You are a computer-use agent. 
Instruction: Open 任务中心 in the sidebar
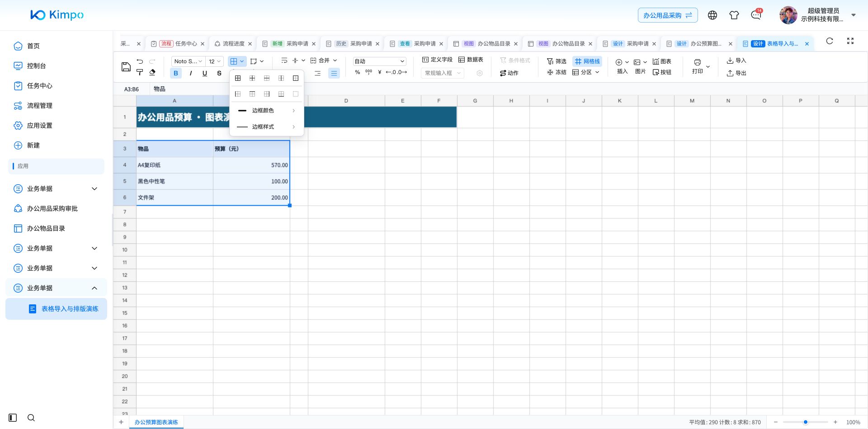pos(40,86)
